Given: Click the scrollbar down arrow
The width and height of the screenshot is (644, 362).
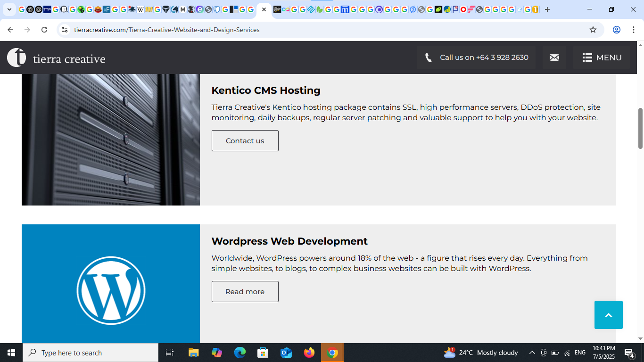Looking at the screenshot, I should [640, 338].
